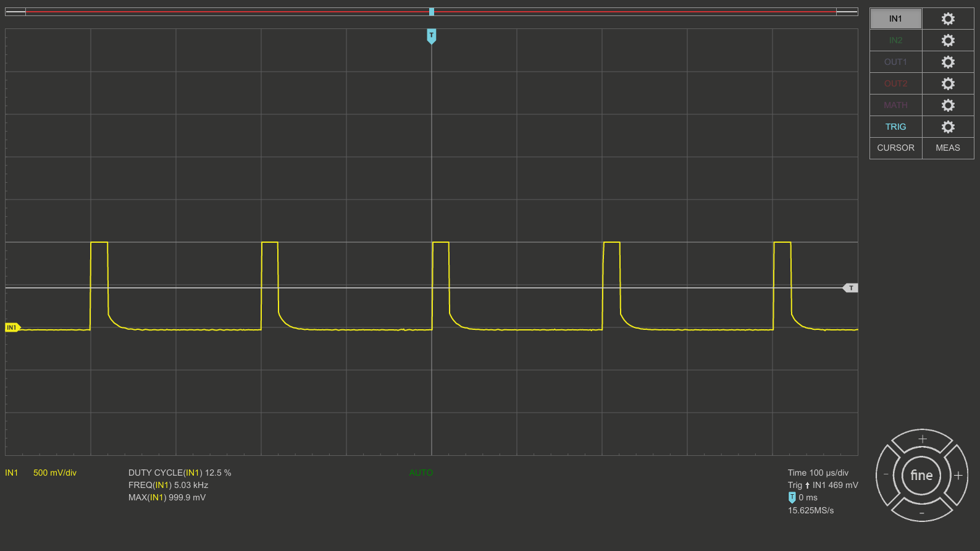This screenshot has width=980, height=551.
Task: Toggle the OUT2 channel
Action: (895, 83)
